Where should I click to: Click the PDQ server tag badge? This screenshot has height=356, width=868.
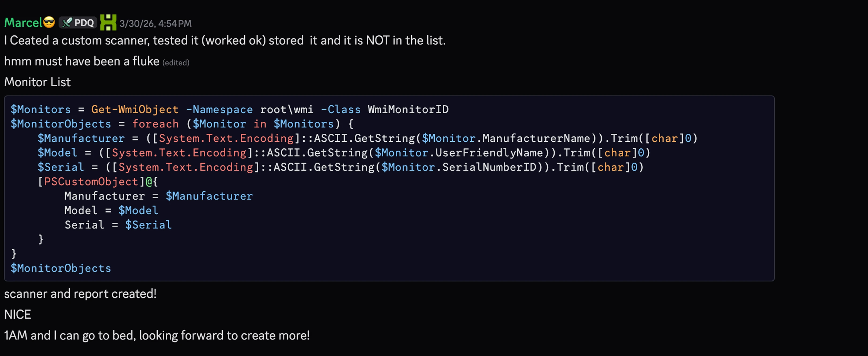pos(78,22)
